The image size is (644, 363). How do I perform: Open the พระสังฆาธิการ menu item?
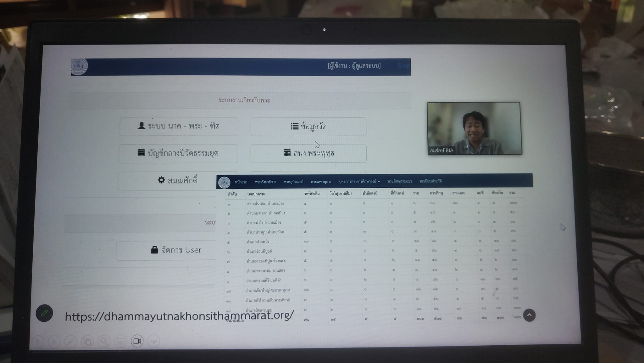(x=265, y=182)
